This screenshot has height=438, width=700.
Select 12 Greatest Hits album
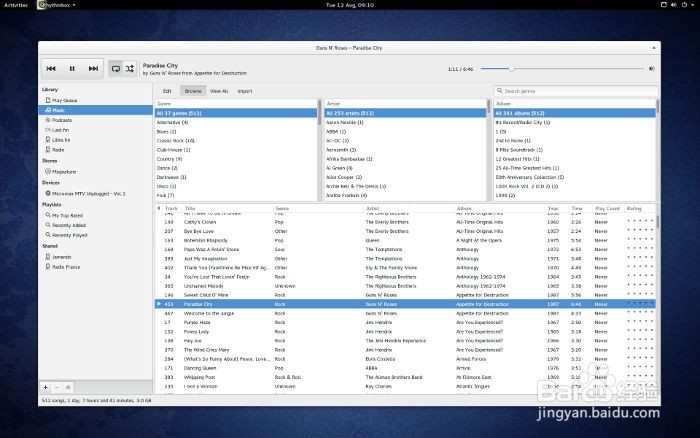(575, 159)
